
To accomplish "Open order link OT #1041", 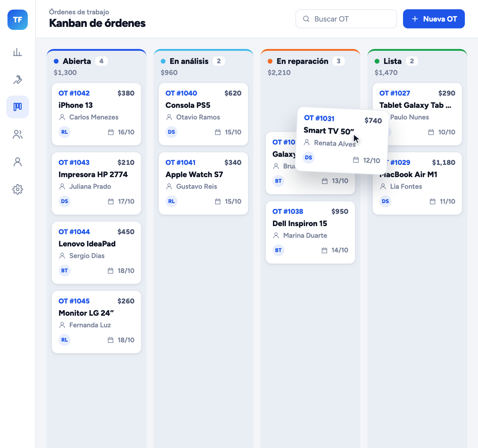I will (x=180, y=162).
